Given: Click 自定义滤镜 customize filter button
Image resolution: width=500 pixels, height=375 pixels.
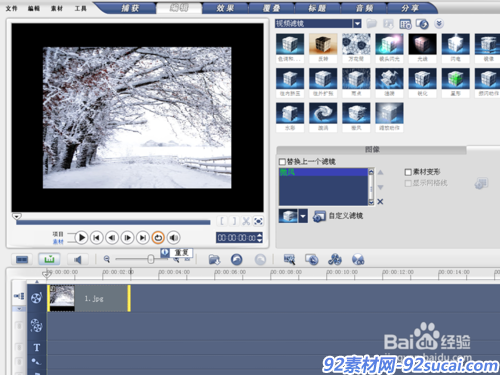Looking at the screenshot, I should point(338,216).
